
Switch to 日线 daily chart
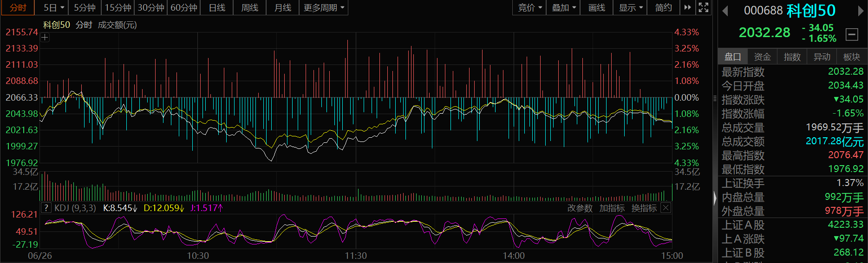tap(217, 7)
